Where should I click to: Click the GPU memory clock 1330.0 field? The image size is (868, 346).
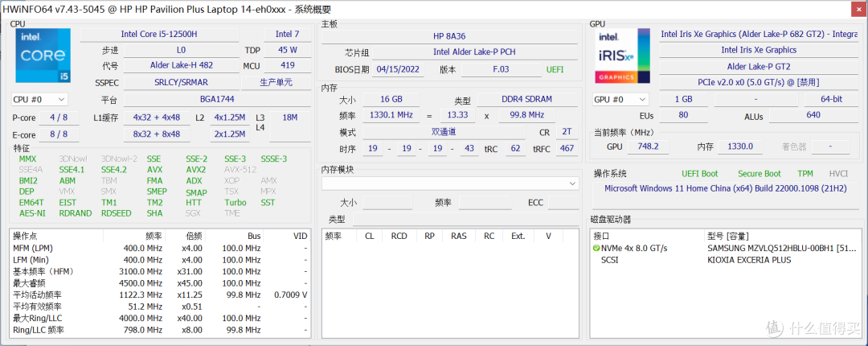point(739,147)
